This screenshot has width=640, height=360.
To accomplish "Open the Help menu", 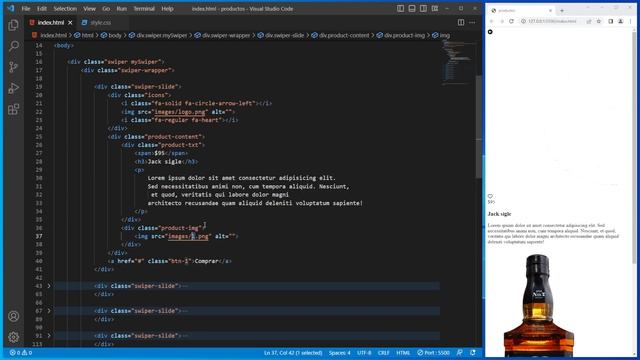I will click(167, 9).
